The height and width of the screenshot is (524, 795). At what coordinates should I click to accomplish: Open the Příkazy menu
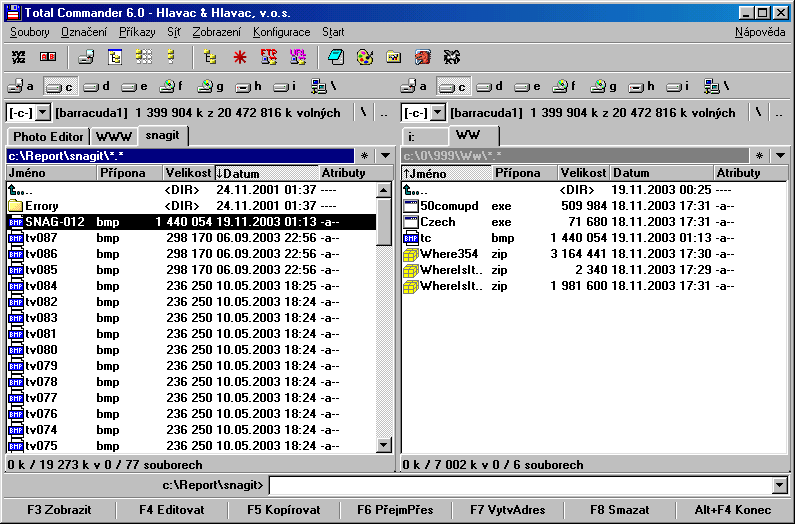tap(137, 32)
